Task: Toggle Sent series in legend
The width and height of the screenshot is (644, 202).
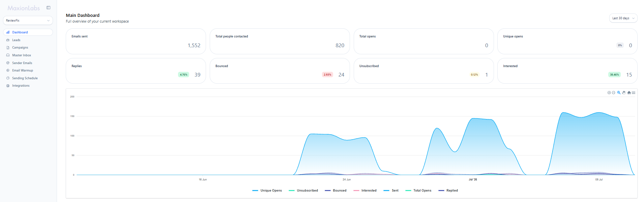Action: coord(391,191)
